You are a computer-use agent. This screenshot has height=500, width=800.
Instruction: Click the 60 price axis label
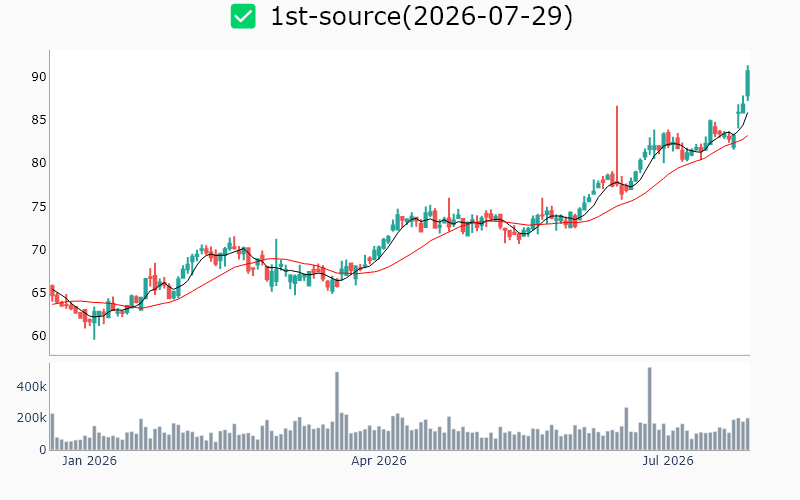39,336
